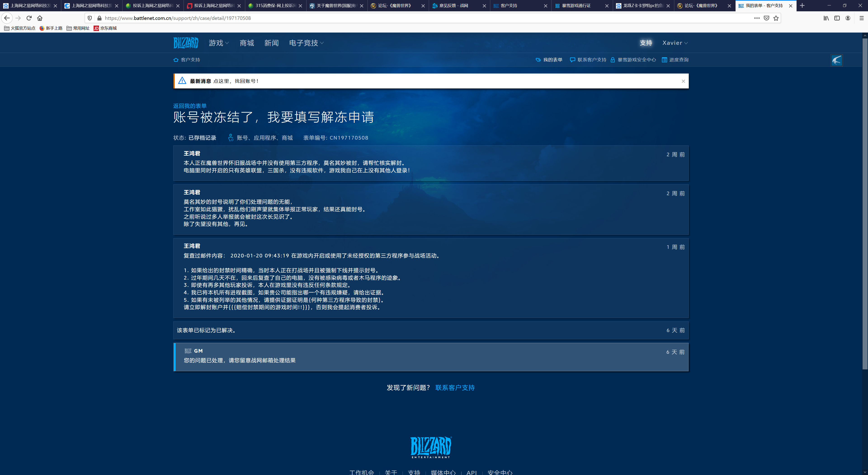This screenshot has width=868, height=475.
Task: Open 联系客户支持 in sub-navigation
Action: click(x=588, y=60)
